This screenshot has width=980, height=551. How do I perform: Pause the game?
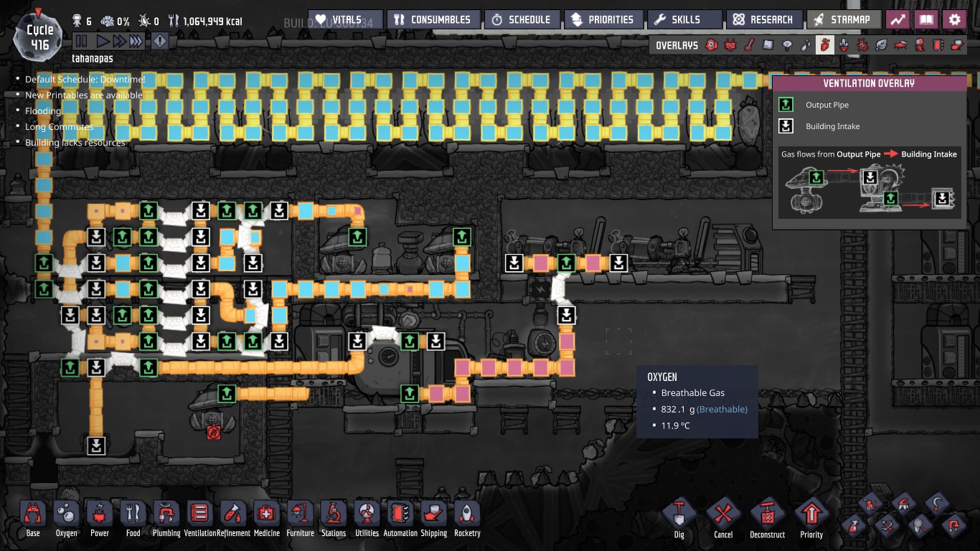tap(82, 41)
